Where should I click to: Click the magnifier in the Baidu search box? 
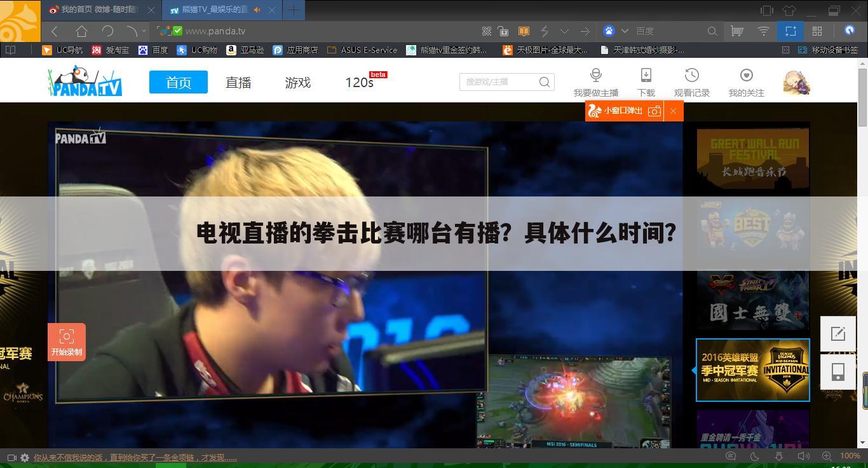tap(712, 31)
